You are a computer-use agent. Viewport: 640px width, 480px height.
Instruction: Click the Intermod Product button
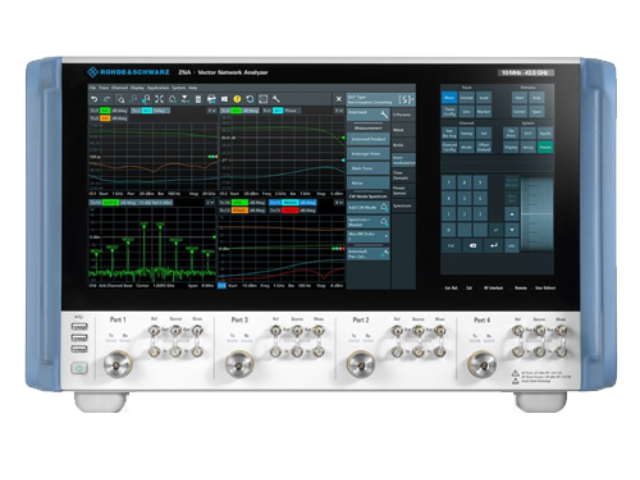tap(368, 139)
